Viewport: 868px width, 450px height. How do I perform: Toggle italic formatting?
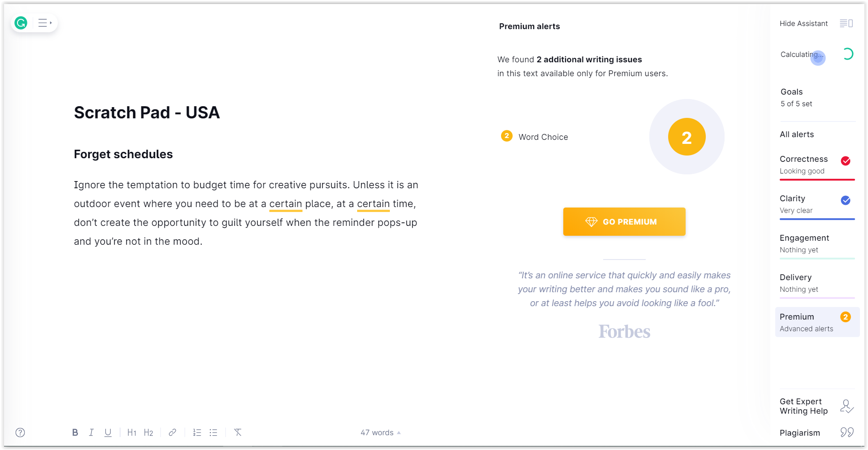(x=91, y=433)
